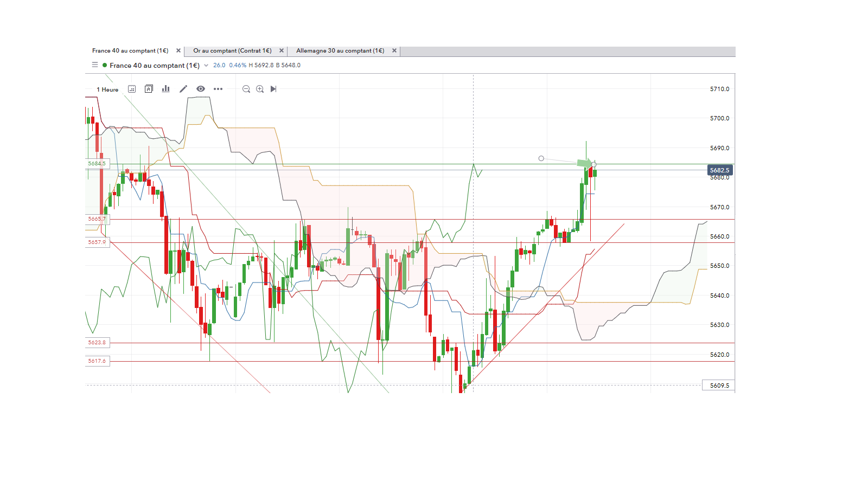Click the 5700.0 price axis label
This screenshot has width=868, height=488.
click(720, 118)
